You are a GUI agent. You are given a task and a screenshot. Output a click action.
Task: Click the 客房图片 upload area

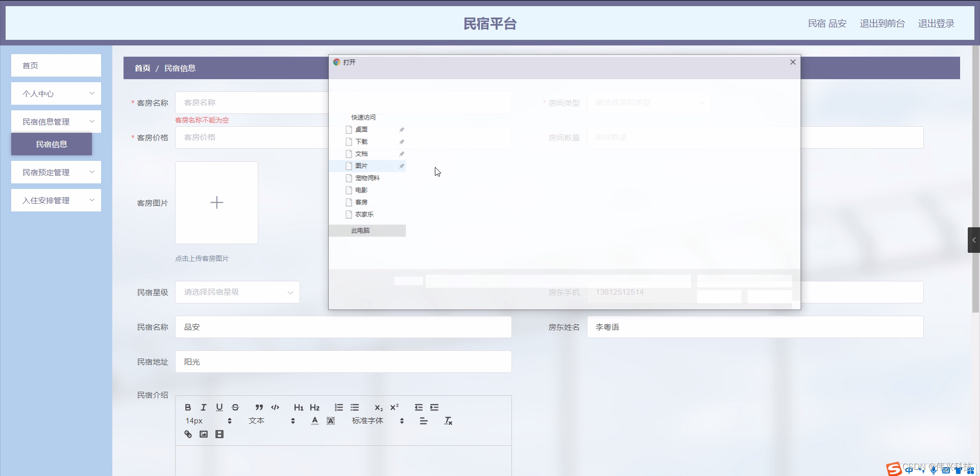[x=216, y=203]
